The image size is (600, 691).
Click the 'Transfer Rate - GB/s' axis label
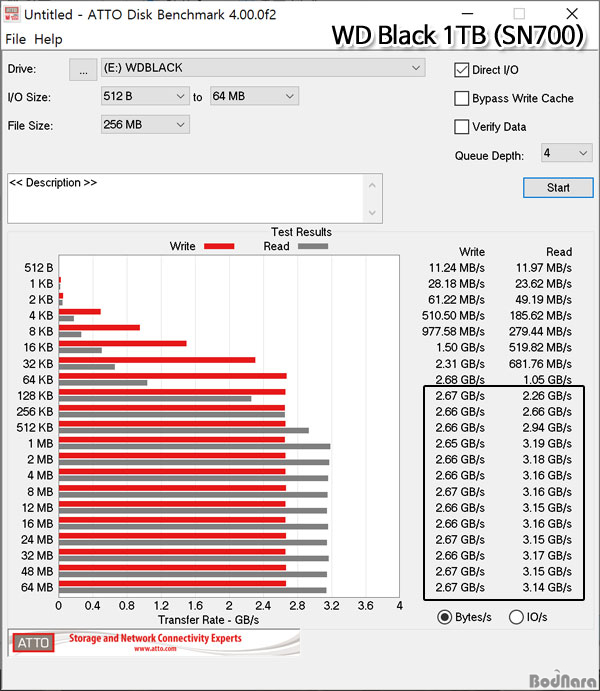208,620
